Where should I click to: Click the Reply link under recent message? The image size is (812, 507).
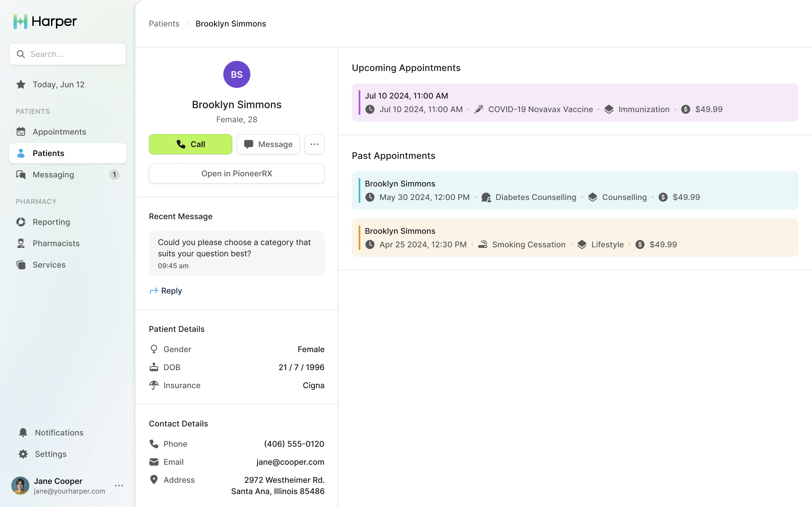coord(166,291)
